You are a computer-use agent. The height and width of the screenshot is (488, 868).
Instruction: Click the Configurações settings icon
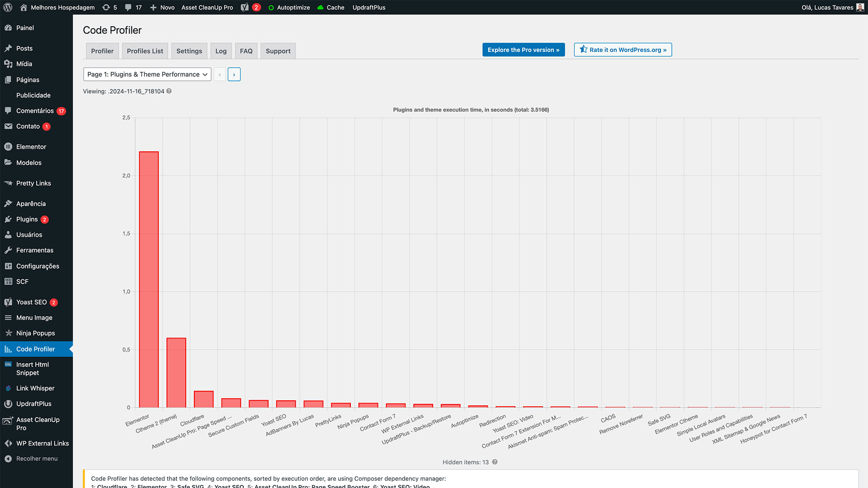click(x=8, y=266)
